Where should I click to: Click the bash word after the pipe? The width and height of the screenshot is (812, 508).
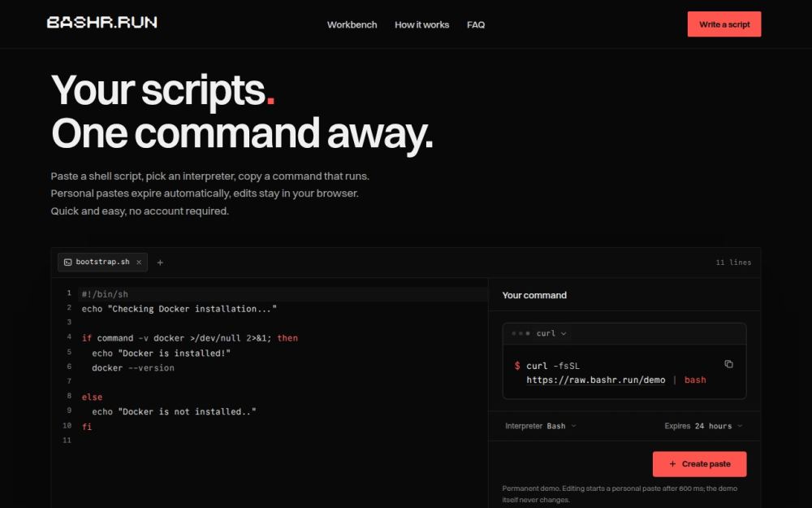point(695,380)
